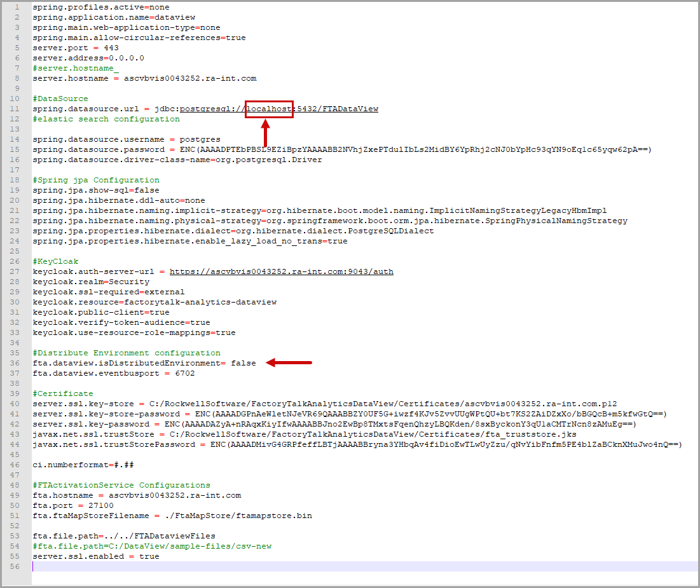Image resolution: width=700 pixels, height=588 pixels.
Task: Click the keycloak.realm=Security line
Action: (x=91, y=282)
